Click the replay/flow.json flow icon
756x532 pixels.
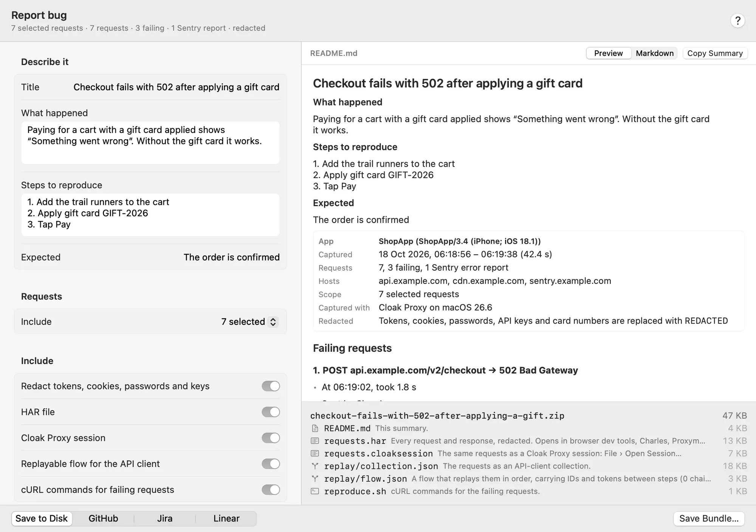click(315, 479)
